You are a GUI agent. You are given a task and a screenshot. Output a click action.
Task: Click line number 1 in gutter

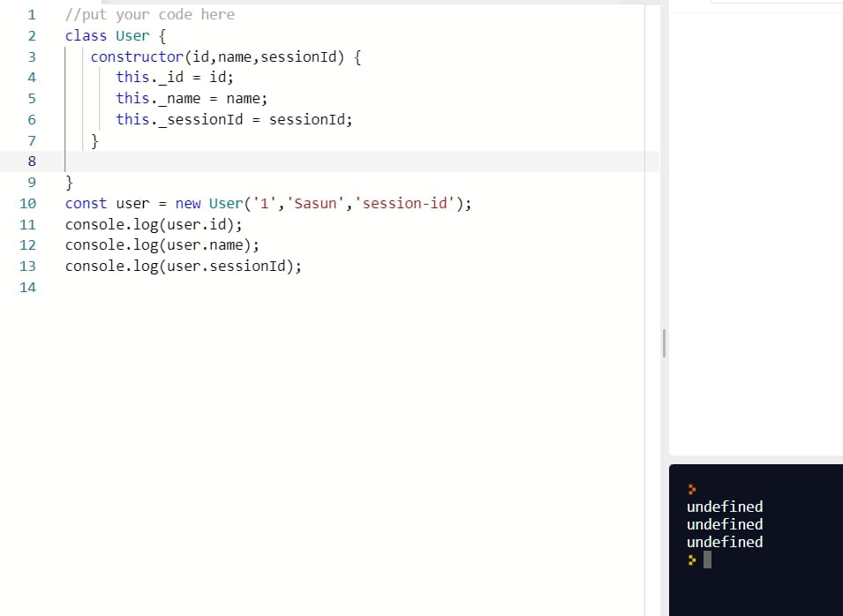click(x=32, y=15)
